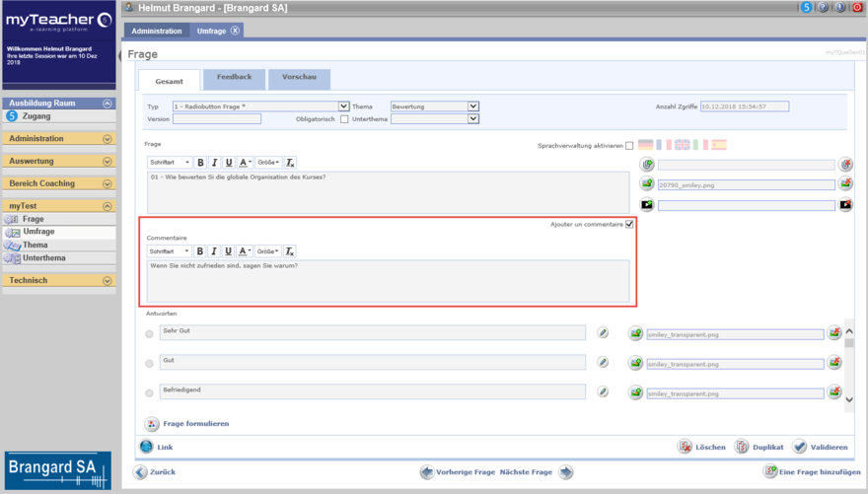Screen dimensions: 868x494
Task: Click Eine Frage hinzufügen button
Action: point(805,472)
